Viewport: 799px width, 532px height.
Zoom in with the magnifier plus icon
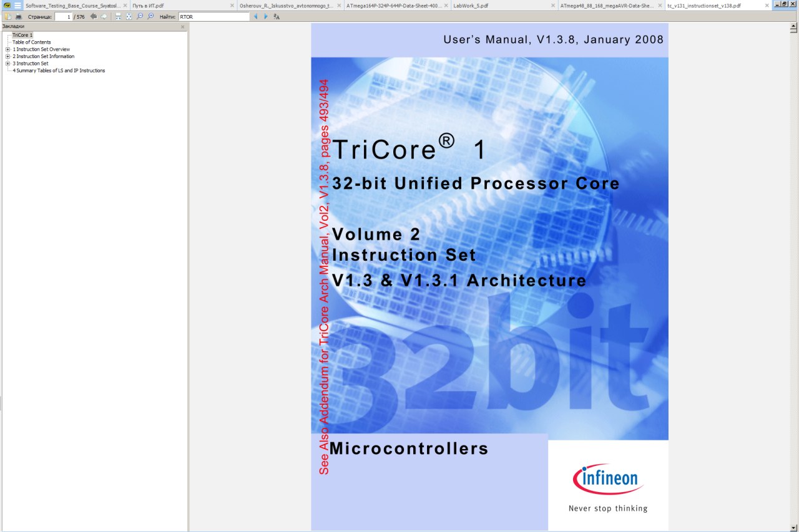[150, 16]
